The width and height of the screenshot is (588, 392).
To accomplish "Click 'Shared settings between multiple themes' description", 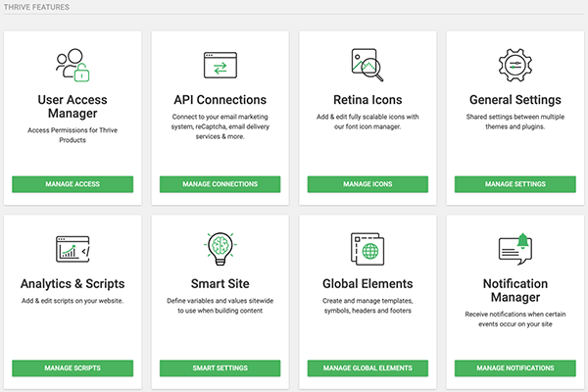I will pyautogui.click(x=515, y=122).
